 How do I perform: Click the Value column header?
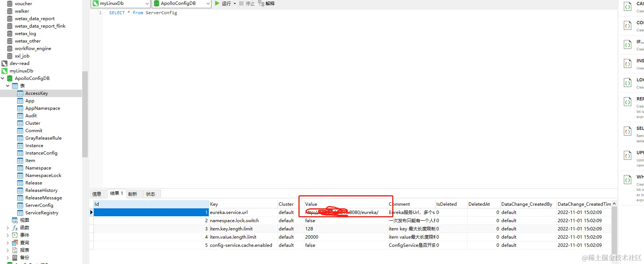click(x=346, y=204)
